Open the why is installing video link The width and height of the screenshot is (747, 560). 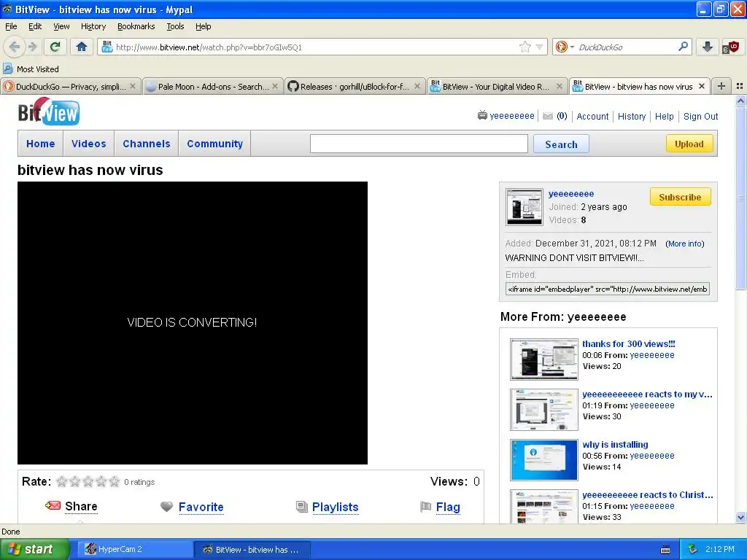[x=615, y=444]
